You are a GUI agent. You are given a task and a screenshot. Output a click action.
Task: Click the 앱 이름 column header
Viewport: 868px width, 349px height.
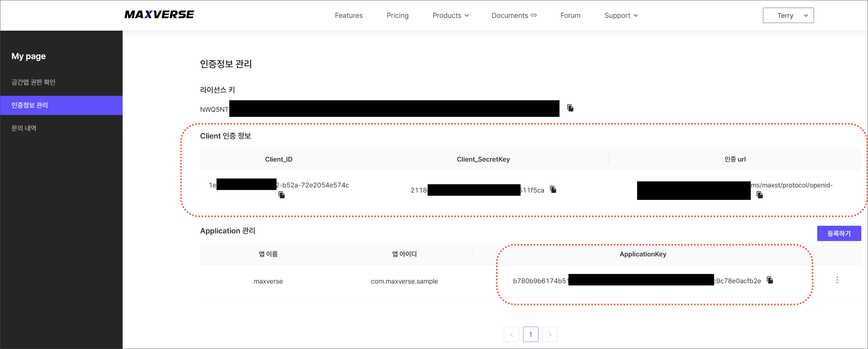(x=268, y=254)
